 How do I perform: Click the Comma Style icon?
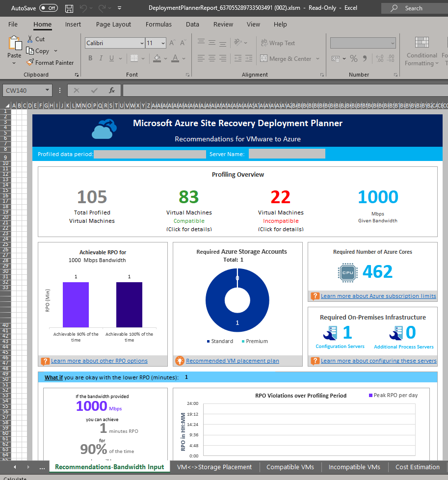point(365,58)
